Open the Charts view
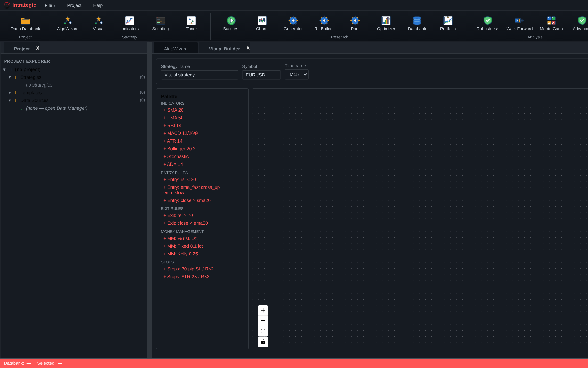Image resolution: width=588 pixels, height=368 pixels. click(x=262, y=24)
